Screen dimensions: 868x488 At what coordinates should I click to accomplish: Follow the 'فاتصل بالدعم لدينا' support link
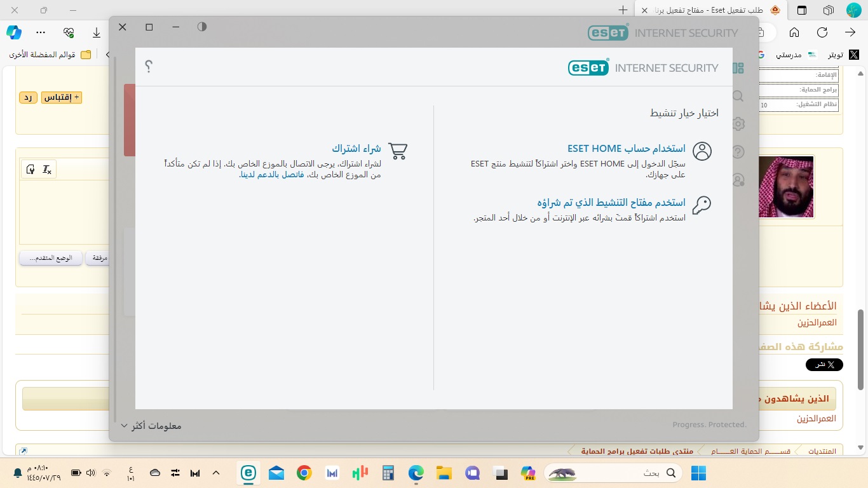coord(271,175)
